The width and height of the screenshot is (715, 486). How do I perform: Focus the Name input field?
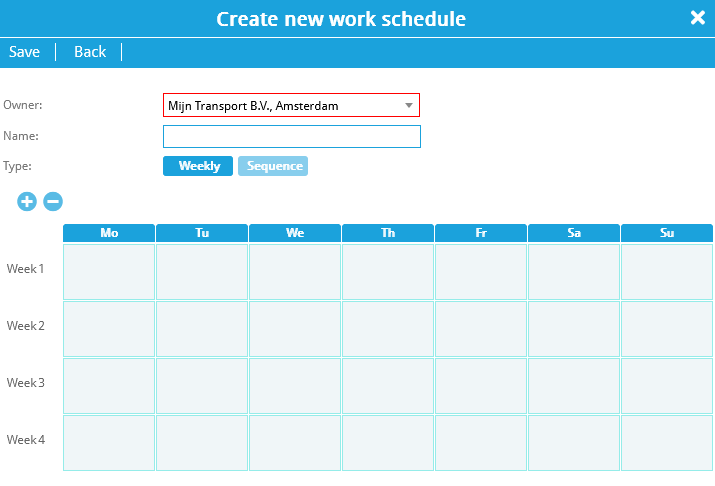(292, 136)
